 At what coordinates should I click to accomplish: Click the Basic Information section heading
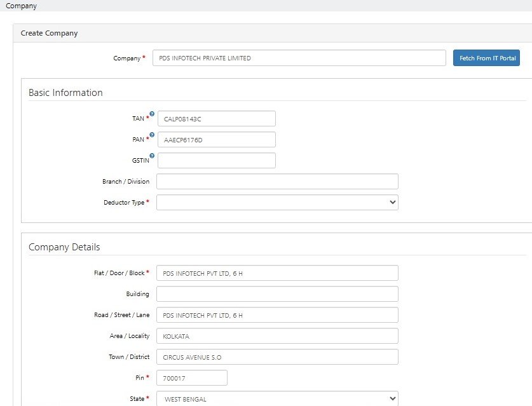coord(65,93)
